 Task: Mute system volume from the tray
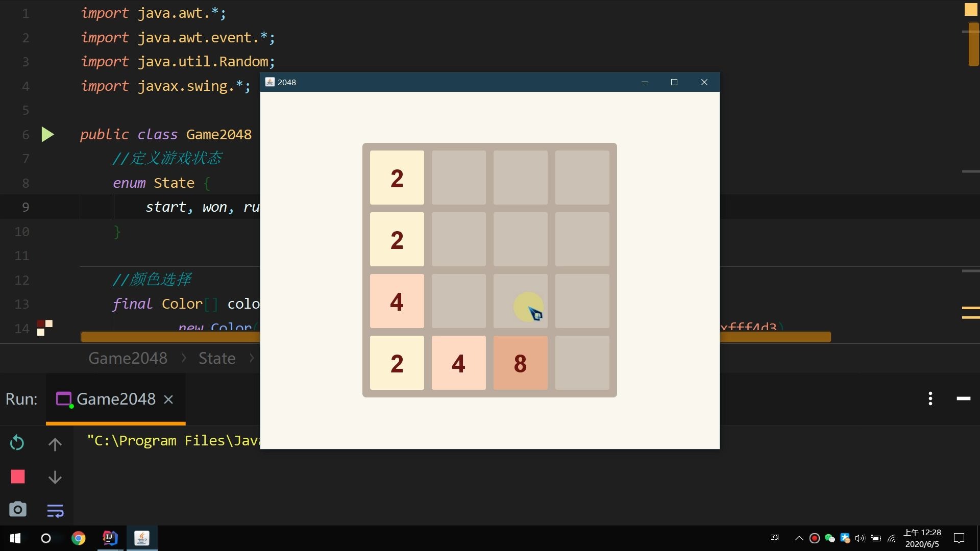(860, 538)
